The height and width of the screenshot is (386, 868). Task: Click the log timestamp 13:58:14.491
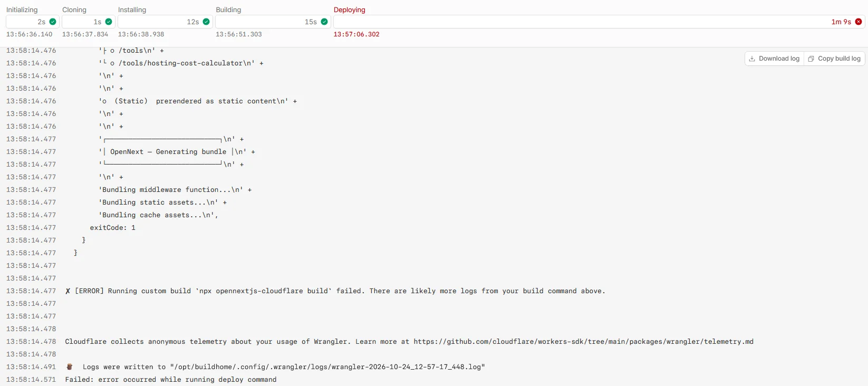[x=31, y=367]
